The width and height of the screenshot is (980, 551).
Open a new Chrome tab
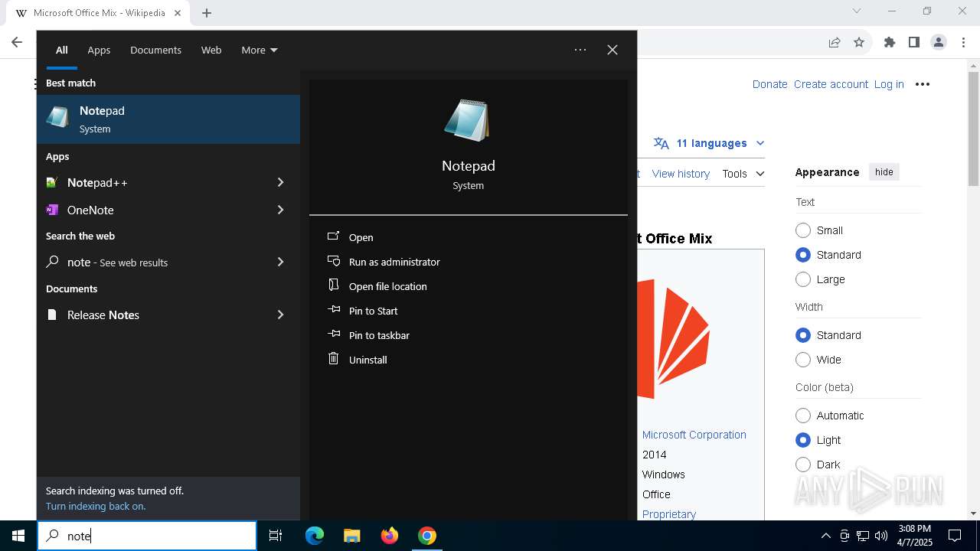(207, 13)
